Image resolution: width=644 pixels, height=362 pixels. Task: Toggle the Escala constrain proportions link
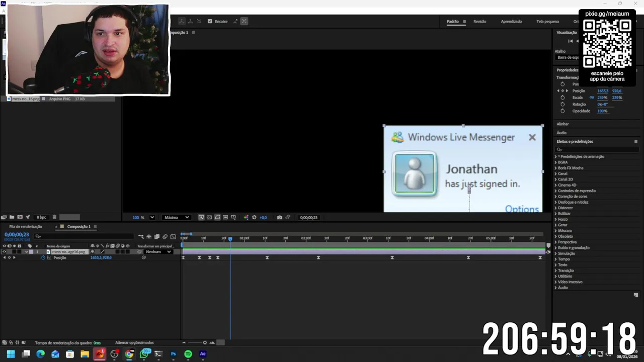pos(592,98)
